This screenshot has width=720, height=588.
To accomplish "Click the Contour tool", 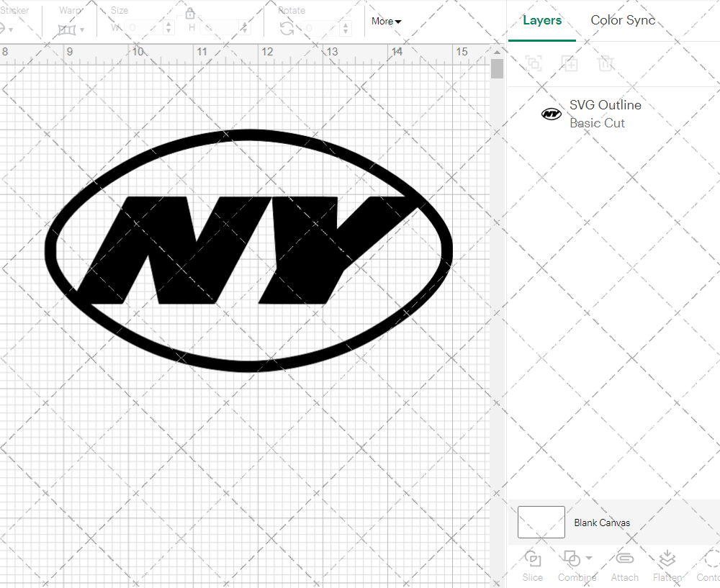I will (709, 566).
